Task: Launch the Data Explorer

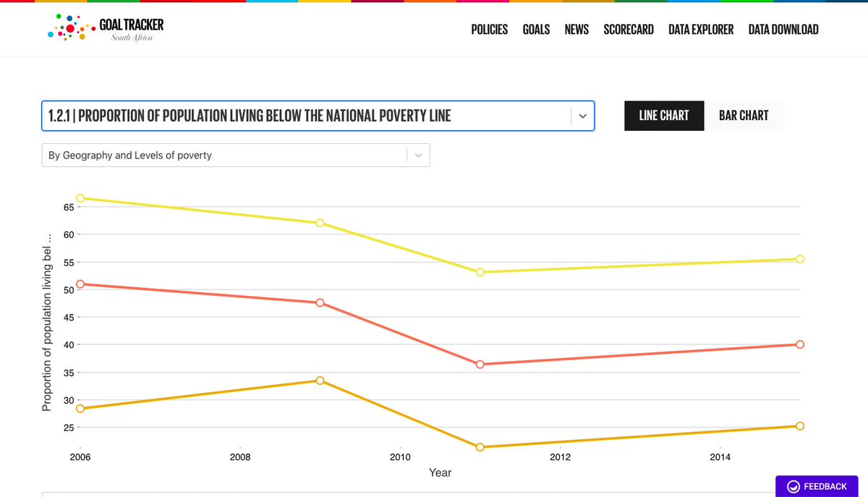Action: click(700, 30)
